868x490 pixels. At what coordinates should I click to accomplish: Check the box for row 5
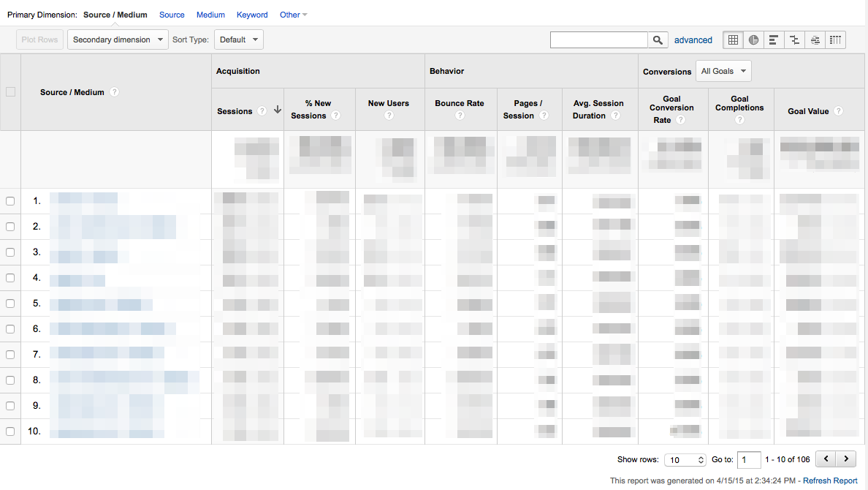[x=10, y=304]
